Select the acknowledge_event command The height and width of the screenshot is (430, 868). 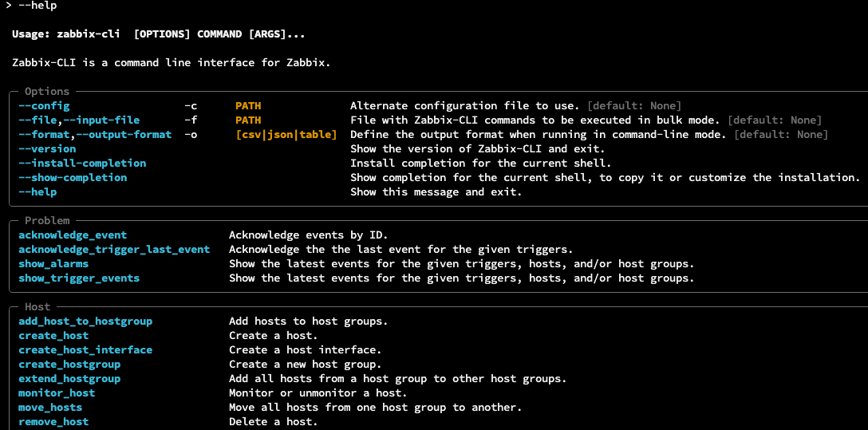tap(73, 235)
